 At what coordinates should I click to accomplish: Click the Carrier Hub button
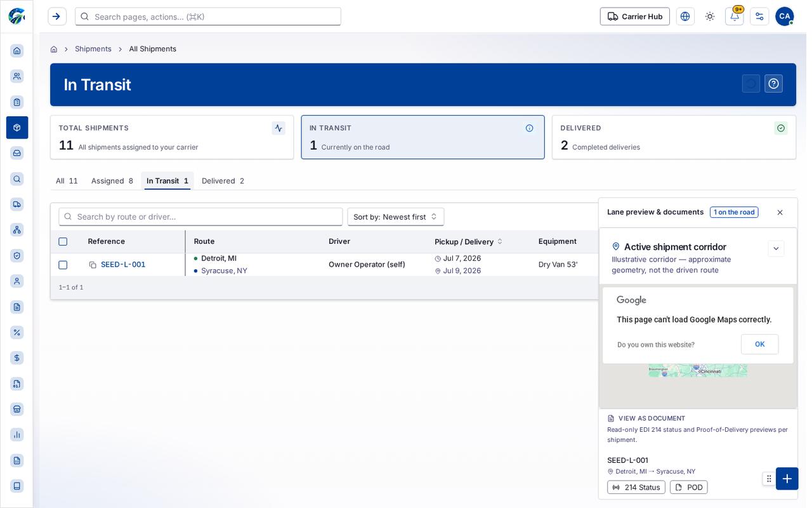pyautogui.click(x=635, y=17)
